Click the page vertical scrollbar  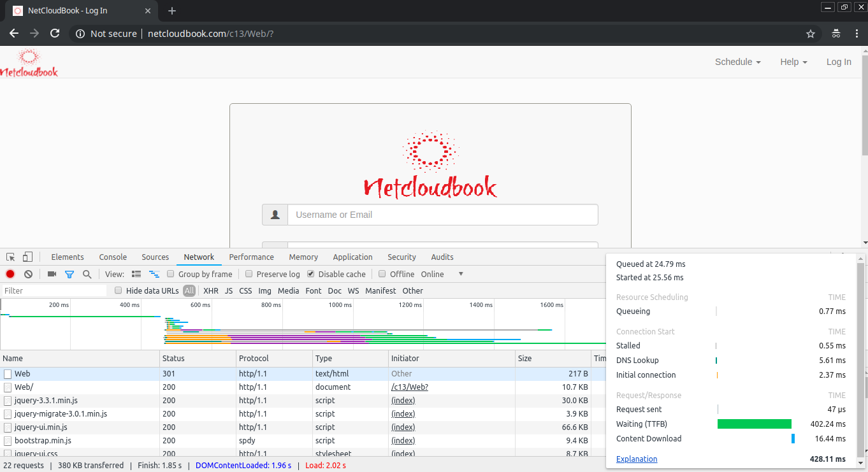(864, 104)
